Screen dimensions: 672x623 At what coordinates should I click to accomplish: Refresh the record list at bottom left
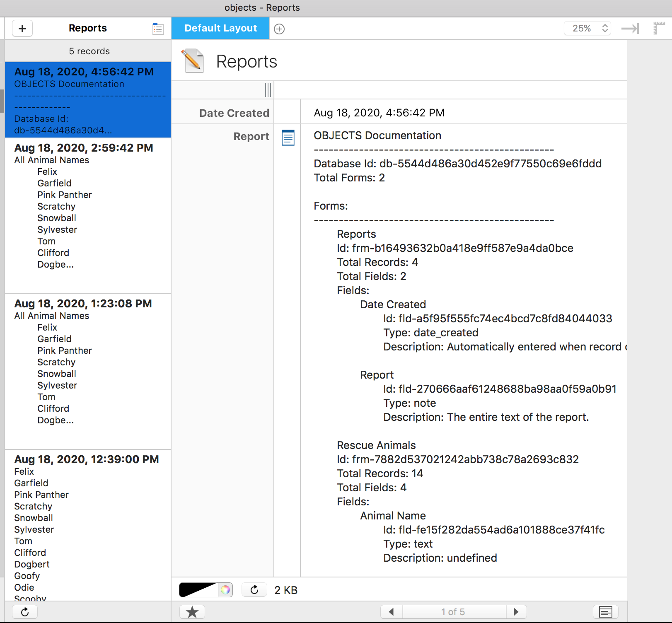point(25,612)
